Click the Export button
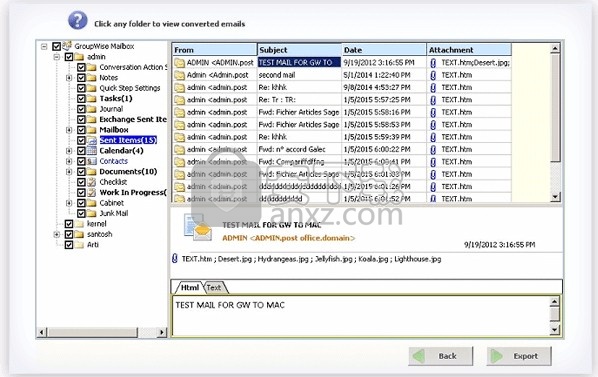This screenshot has height=377, width=598. pos(519,356)
